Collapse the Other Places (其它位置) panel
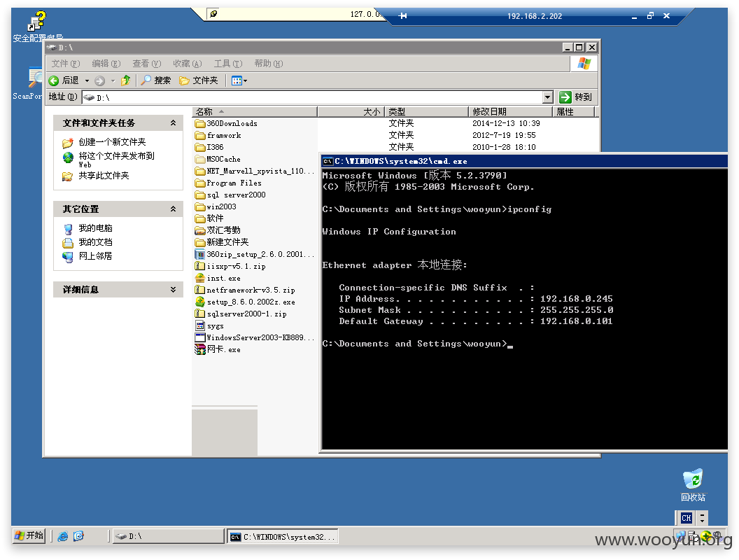 tap(173, 209)
